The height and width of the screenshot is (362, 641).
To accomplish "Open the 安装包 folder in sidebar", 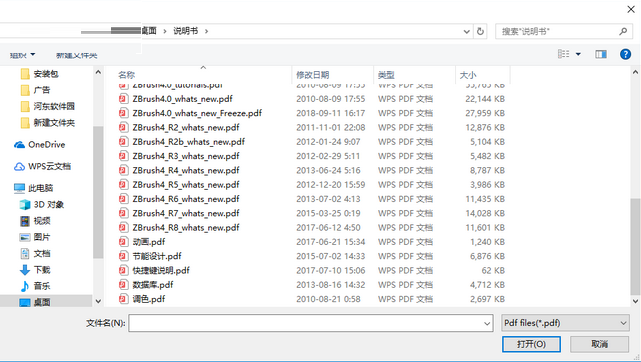I will click(46, 74).
